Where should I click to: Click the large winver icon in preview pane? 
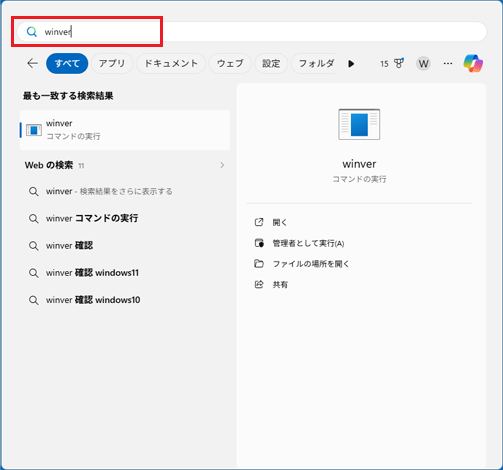click(x=359, y=124)
